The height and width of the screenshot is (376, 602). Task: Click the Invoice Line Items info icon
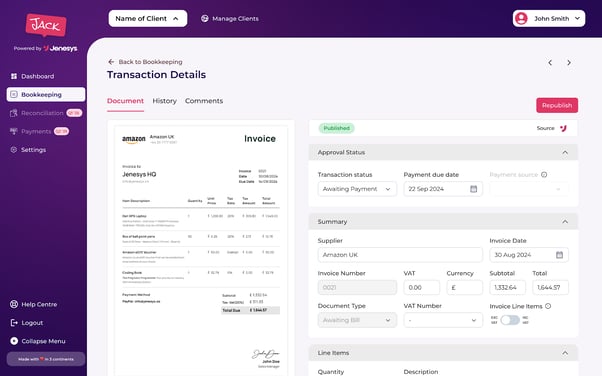[x=548, y=306]
